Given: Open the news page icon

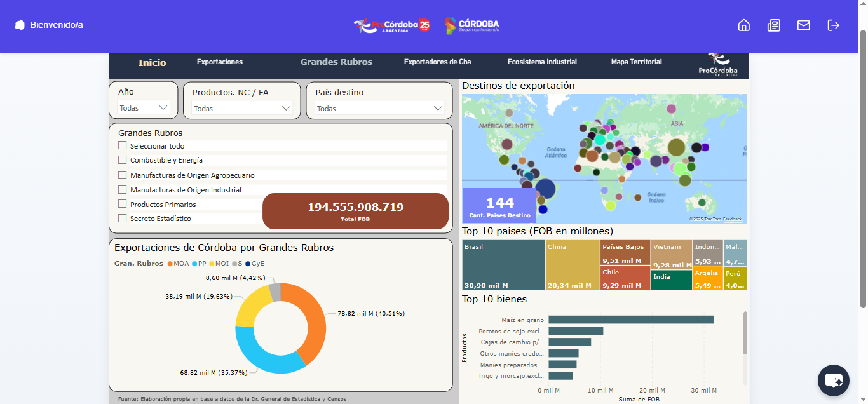Looking at the screenshot, I should point(773,25).
